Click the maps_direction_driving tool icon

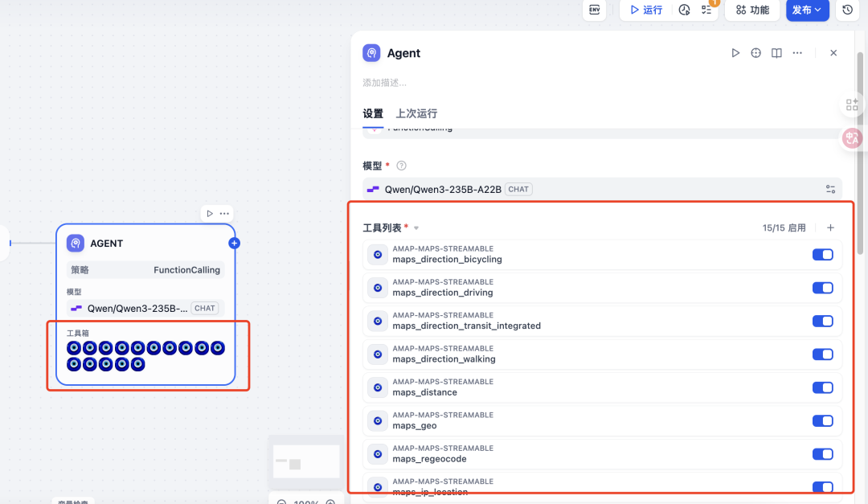click(378, 288)
